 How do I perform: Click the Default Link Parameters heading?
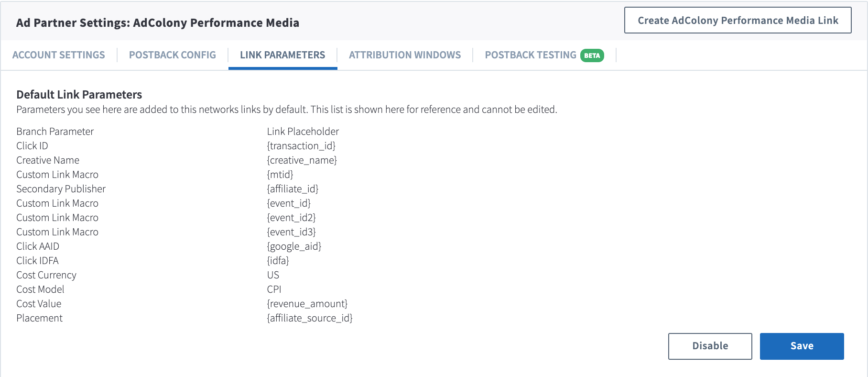point(79,94)
